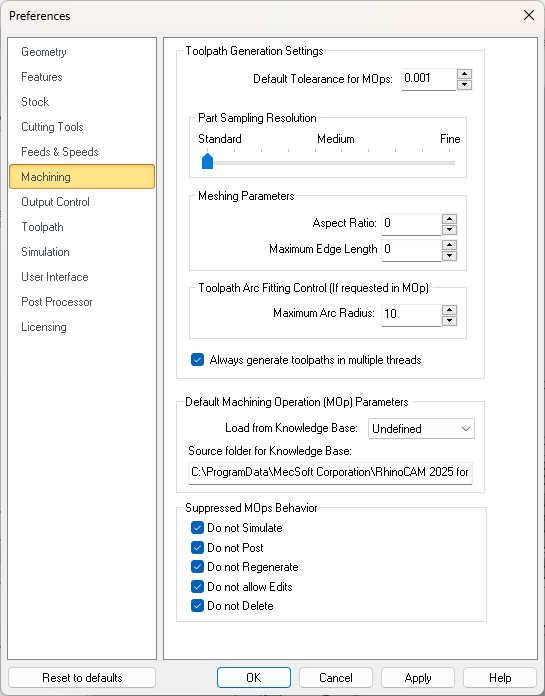This screenshot has height=696, width=545.
Task: Uncheck Do not Regenerate checkbox
Action: pyautogui.click(x=197, y=567)
